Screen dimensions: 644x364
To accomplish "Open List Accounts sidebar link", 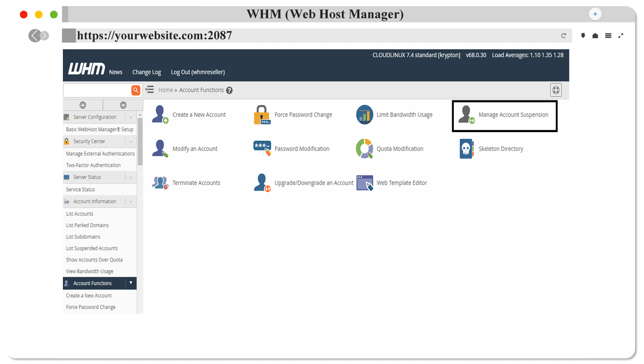I will coord(79,213).
